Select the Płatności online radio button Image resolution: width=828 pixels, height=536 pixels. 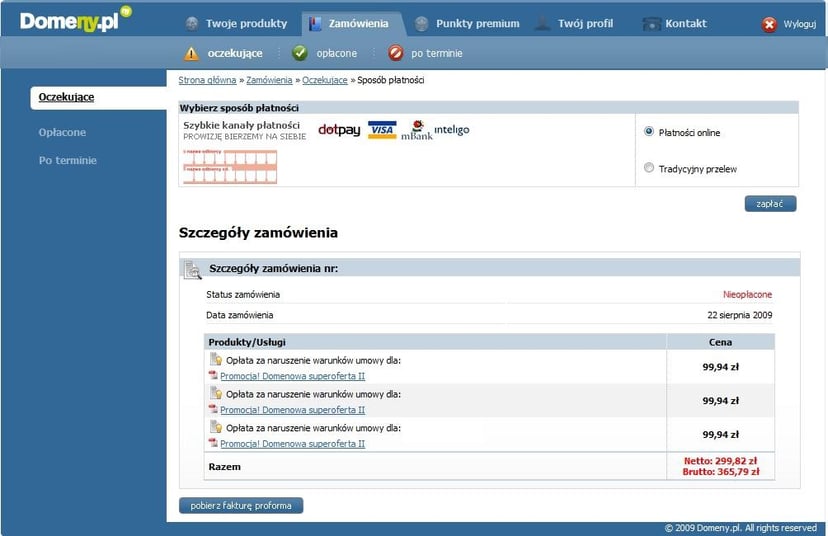click(649, 132)
